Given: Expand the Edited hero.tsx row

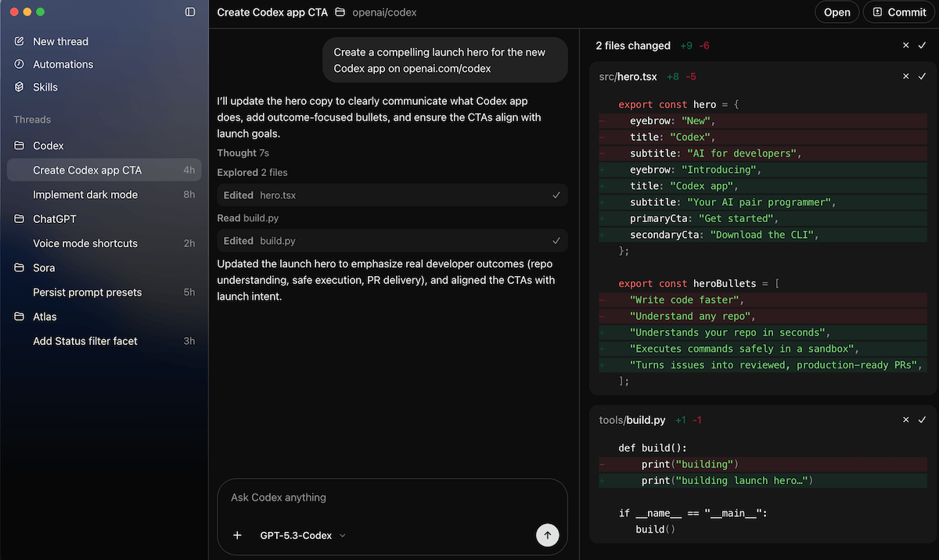Looking at the screenshot, I should point(392,196).
